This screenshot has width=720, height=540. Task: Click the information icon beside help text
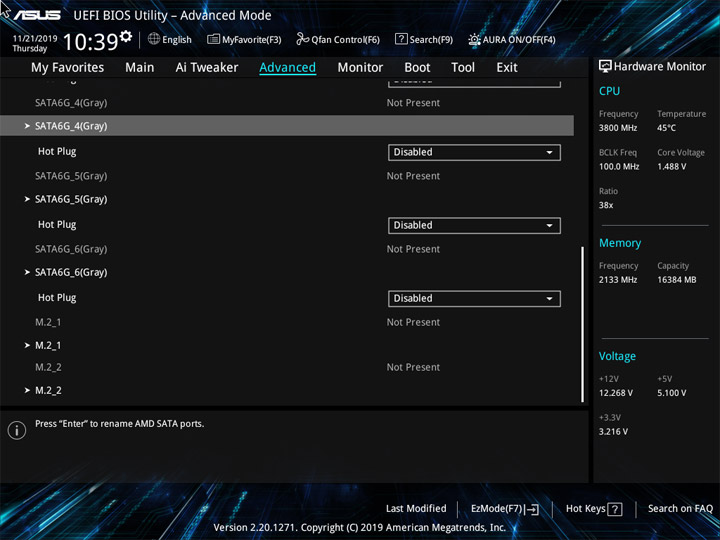(17, 430)
